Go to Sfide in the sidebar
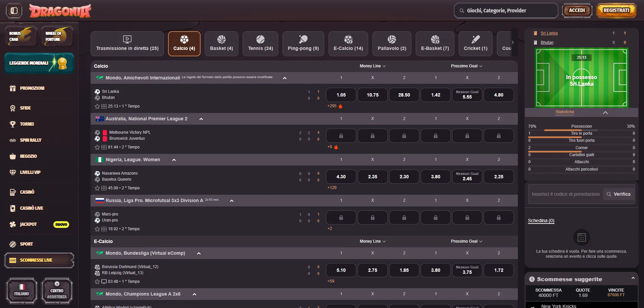Screen dimensions: 644x308 point(25,108)
